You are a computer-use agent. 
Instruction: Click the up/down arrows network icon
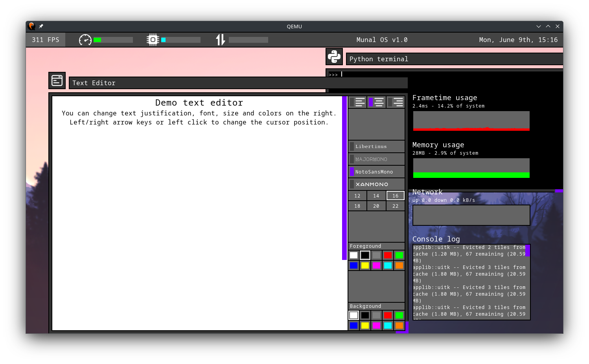[x=221, y=40]
